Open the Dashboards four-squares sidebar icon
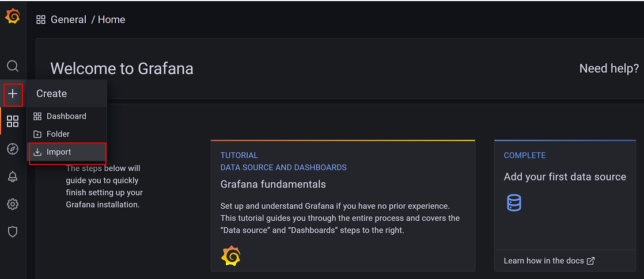The width and height of the screenshot is (644, 279). click(13, 121)
